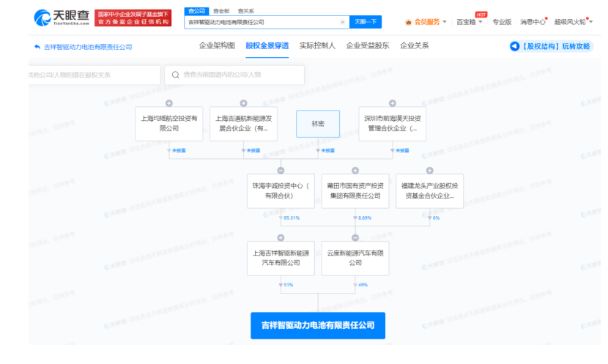The image size is (608, 364).
Task: Select the 福建龙头产业股权投资基金 node
Action: click(x=430, y=190)
